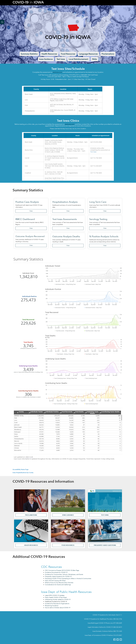Screen dimensions: 136x644
Task: Sort table by Total Deaths column arrow
Action: coord(74,412)
